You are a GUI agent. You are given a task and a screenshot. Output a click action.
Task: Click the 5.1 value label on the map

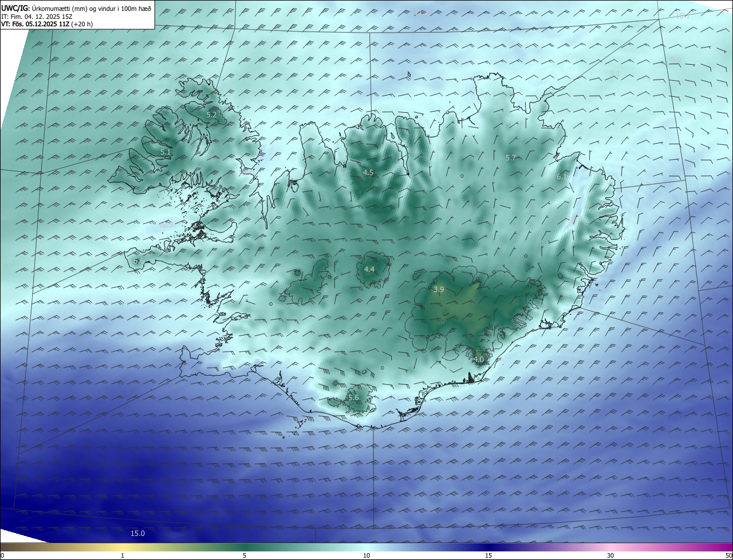165,152
